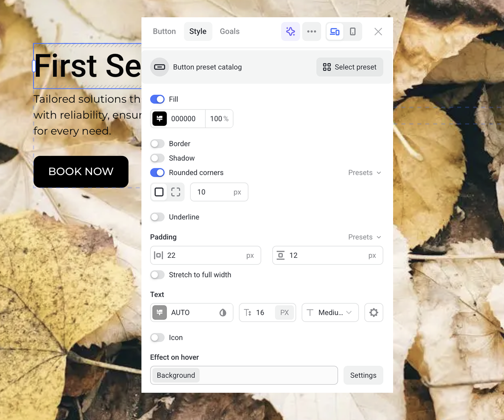Open text settings gear icon
Viewport: 504px width, 420px height.
click(374, 312)
